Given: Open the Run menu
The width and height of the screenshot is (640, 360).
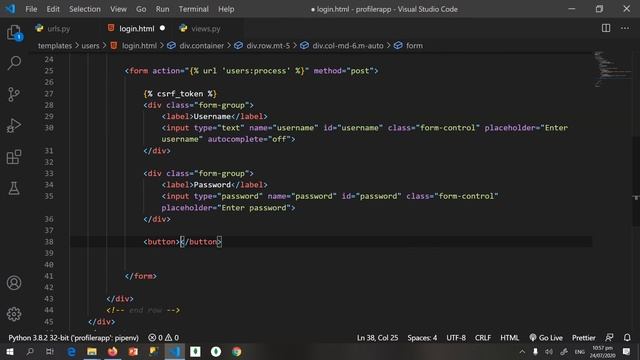Looking at the screenshot, I should [162, 9].
